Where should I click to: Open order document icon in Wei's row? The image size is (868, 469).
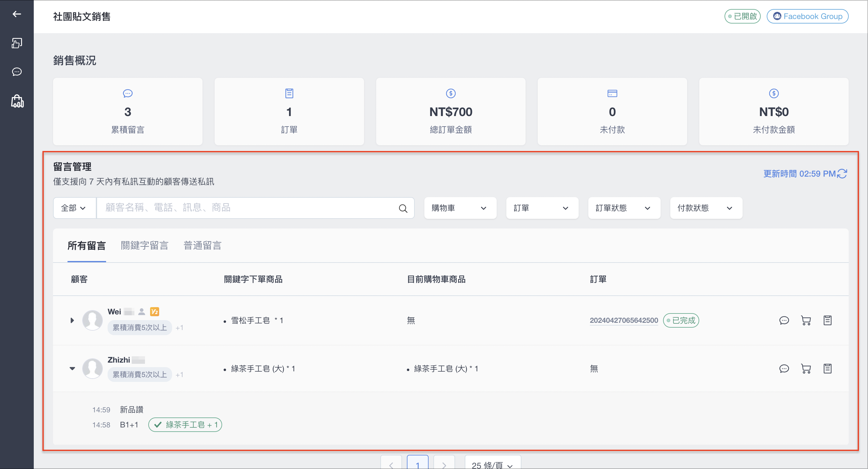(828, 320)
